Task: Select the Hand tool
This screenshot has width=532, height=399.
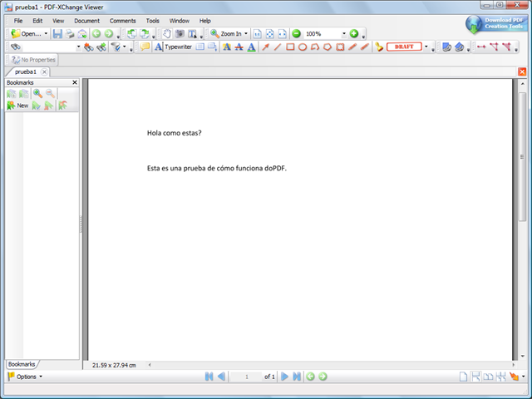Action: coord(167,33)
